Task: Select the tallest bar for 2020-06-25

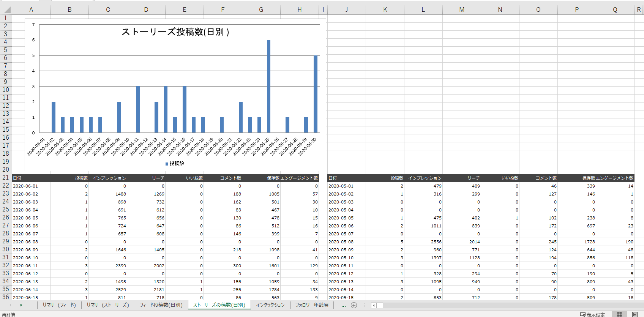Action: click(268, 86)
